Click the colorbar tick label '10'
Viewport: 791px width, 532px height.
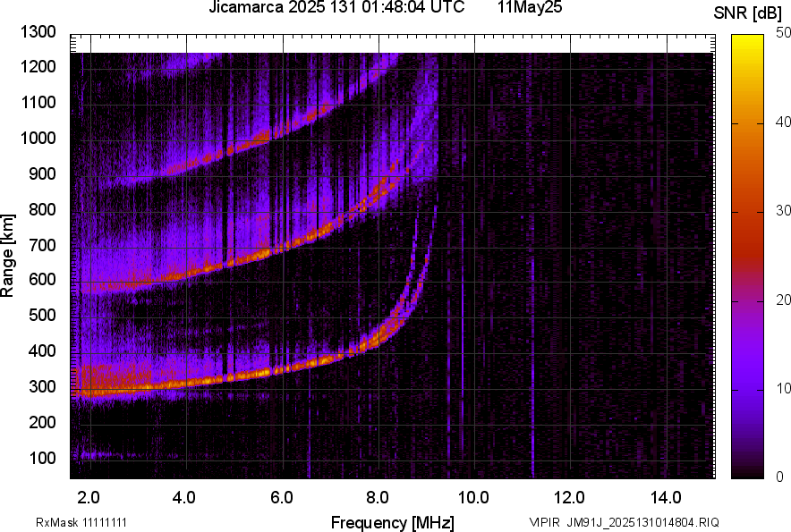click(783, 388)
